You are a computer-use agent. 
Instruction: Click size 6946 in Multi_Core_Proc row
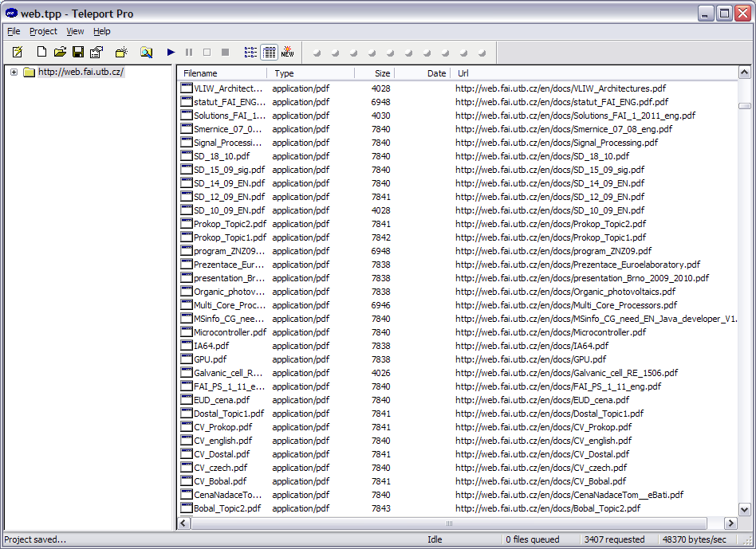coord(381,305)
